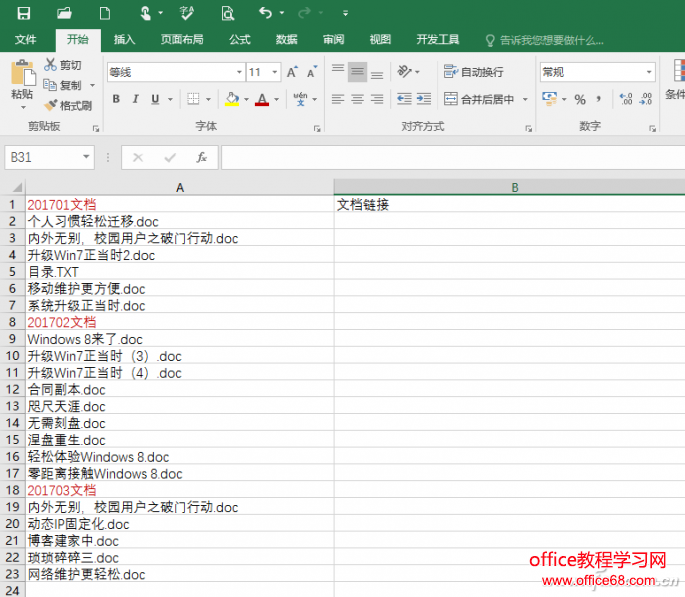Switch to the Page Layout (页面布局) tab

click(182, 40)
